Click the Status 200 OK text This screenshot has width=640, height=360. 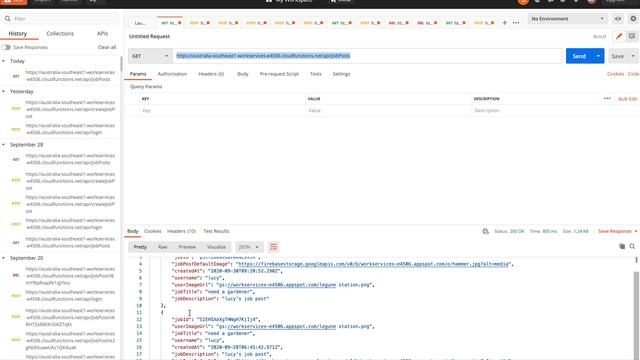click(x=509, y=231)
